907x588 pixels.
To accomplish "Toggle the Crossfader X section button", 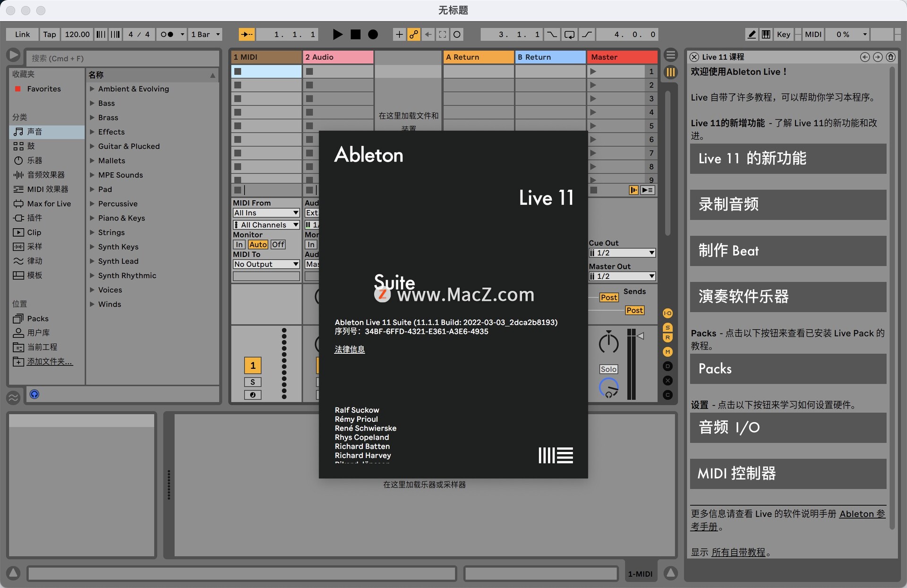I will pyautogui.click(x=667, y=380).
